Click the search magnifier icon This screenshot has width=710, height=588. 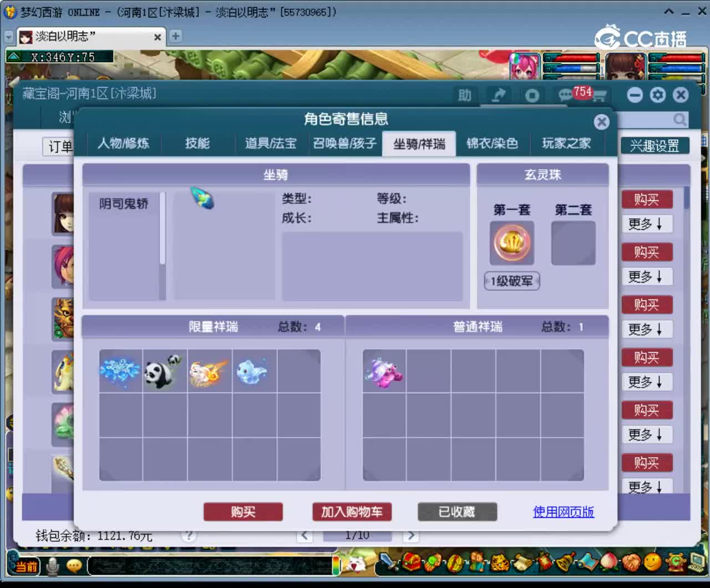[680, 119]
